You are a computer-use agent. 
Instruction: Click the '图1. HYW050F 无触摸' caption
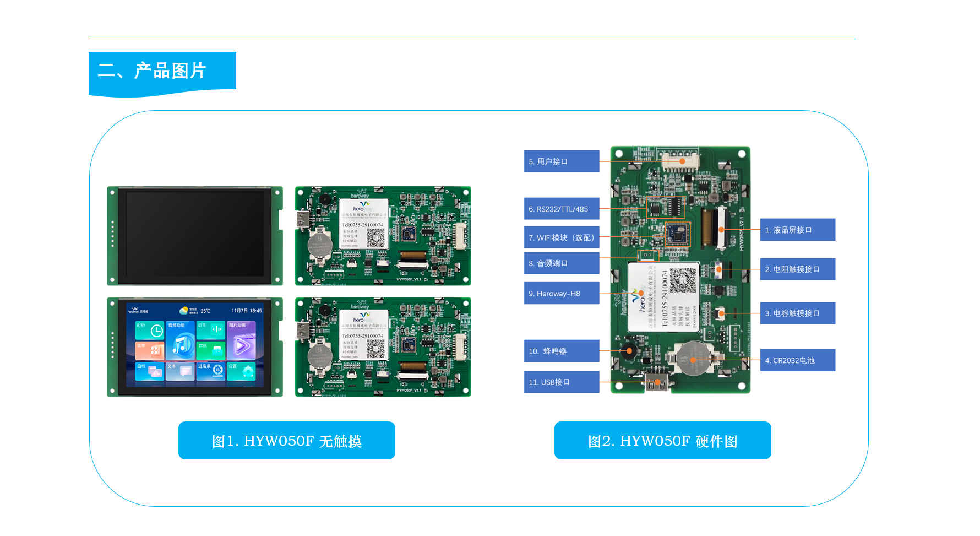coord(286,441)
